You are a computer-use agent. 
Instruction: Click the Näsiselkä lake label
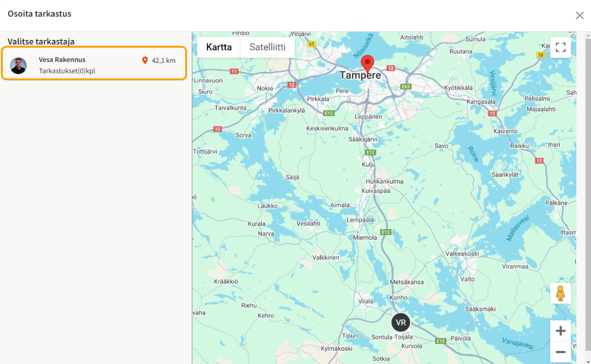[365, 45]
